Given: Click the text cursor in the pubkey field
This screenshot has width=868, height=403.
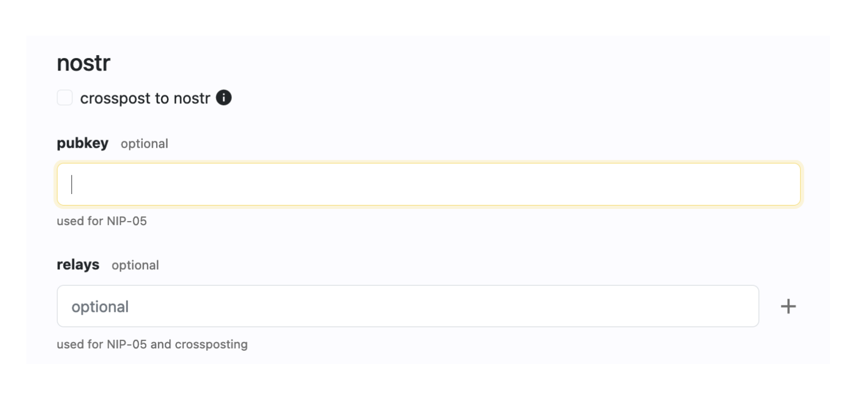Looking at the screenshot, I should (x=72, y=184).
